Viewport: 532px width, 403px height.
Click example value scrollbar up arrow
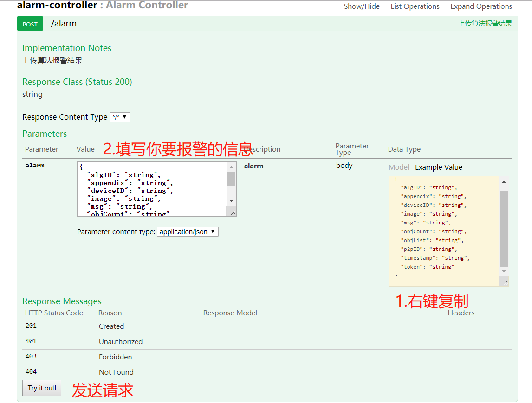[x=504, y=182]
